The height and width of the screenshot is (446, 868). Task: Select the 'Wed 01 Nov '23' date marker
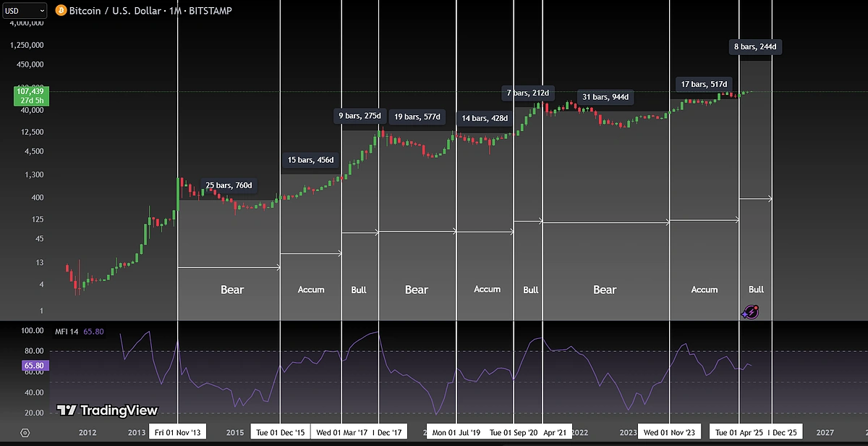(x=669, y=432)
